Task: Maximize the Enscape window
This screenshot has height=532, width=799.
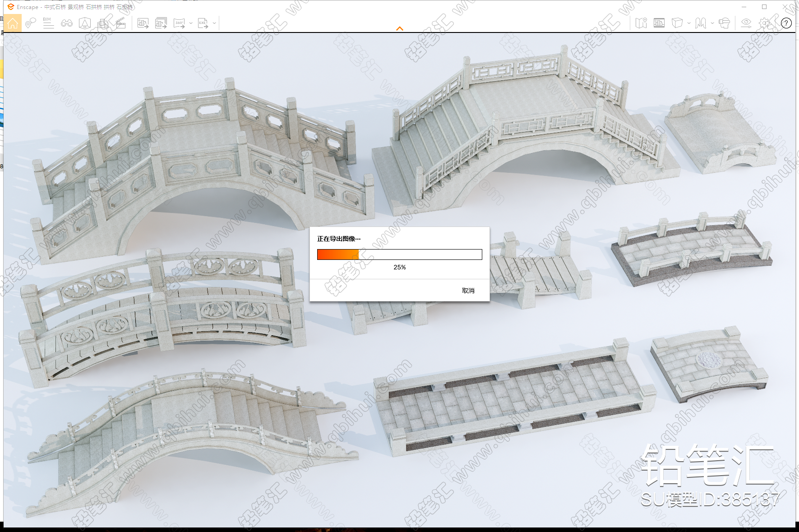Action: pos(764,7)
